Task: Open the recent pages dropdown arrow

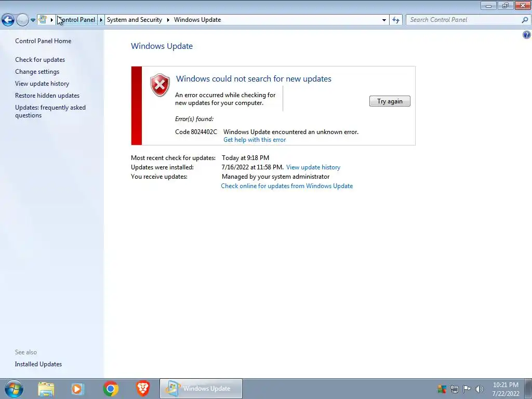Action: (x=33, y=20)
